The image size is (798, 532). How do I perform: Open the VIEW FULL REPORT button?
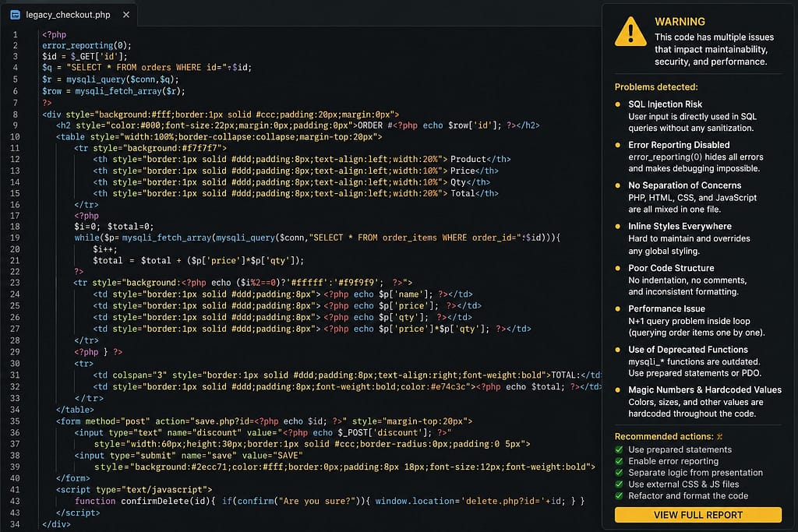(697, 515)
